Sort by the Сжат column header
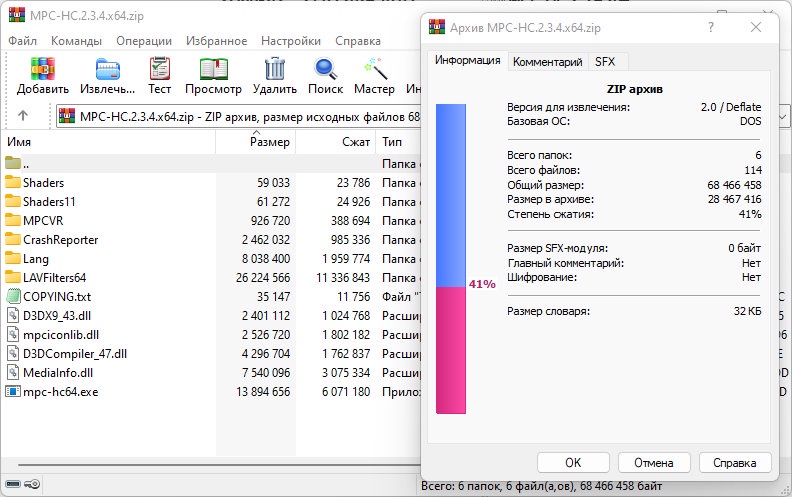792x497 pixels. click(335, 142)
